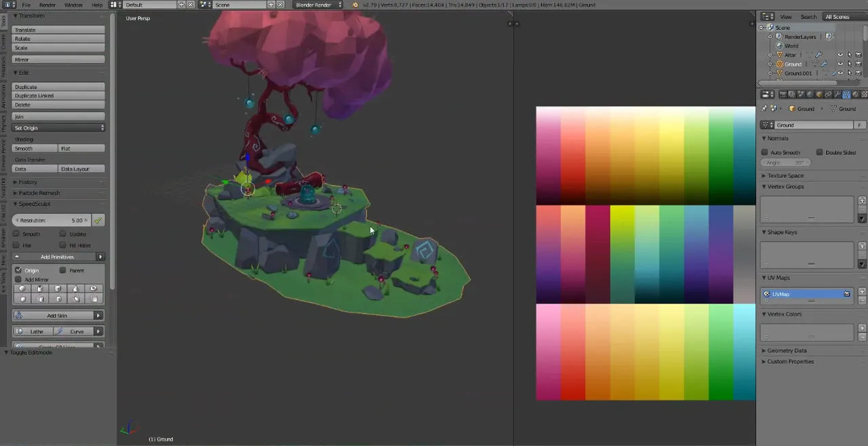Open the Outliner View menu

(786, 16)
